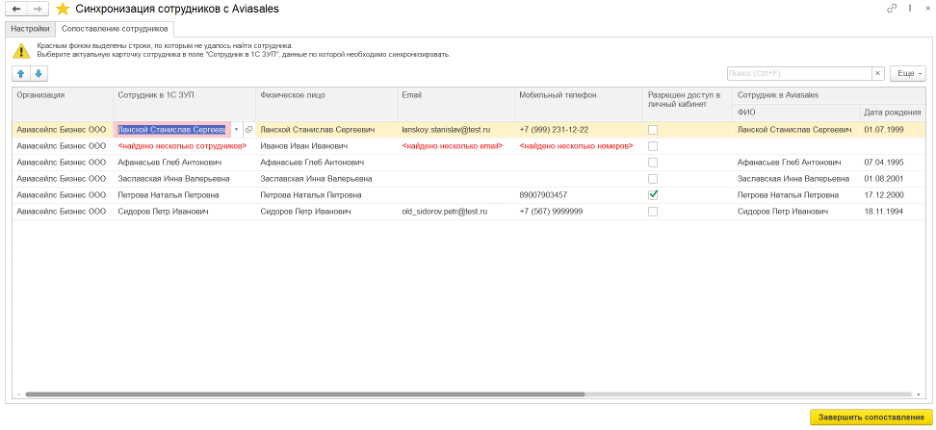936x430 pixels.
Task: Move row down with blue arrow
Action: click(39, 74)
